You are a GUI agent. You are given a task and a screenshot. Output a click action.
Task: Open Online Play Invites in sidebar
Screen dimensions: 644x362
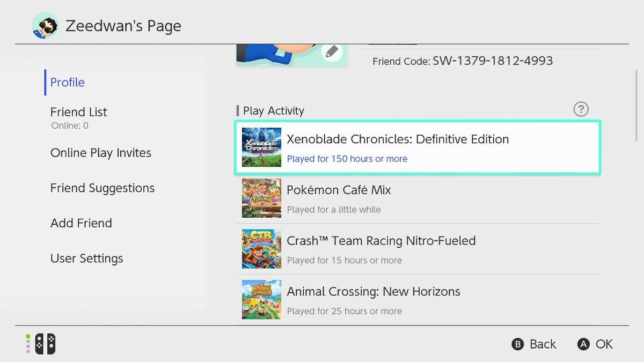pos(101,153)
